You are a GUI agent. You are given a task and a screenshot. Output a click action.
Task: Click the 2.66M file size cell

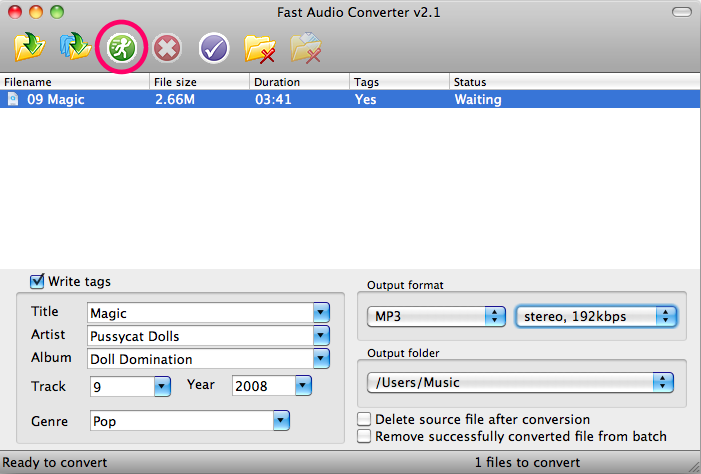click(x=175, y=99)
